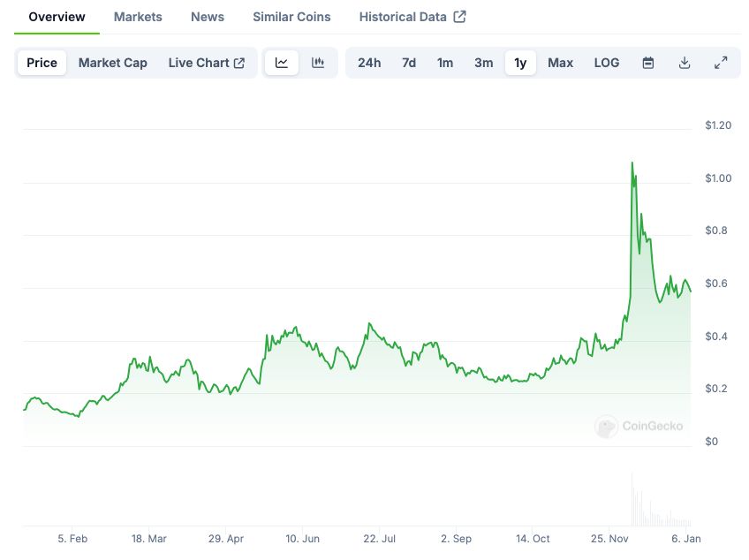Open the Similar Coins tab

click(291, 17)
